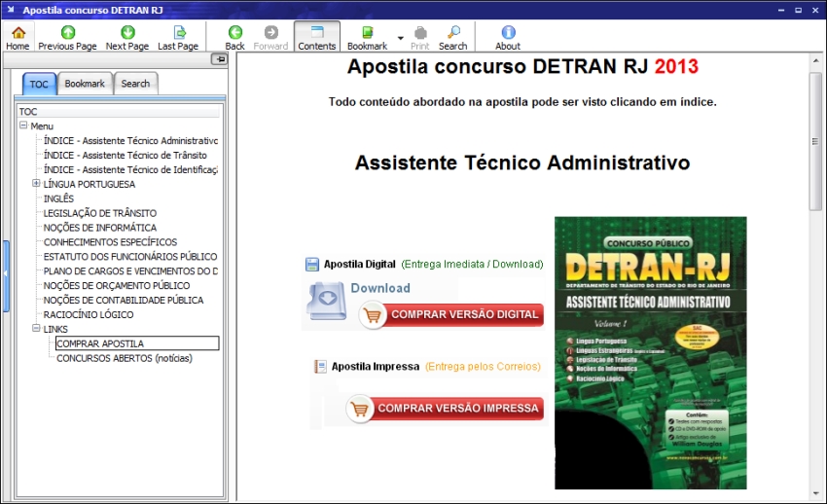
Task: Open ÍNDICE - Assistente Técnico de Identificação
Action: point(130,169)
